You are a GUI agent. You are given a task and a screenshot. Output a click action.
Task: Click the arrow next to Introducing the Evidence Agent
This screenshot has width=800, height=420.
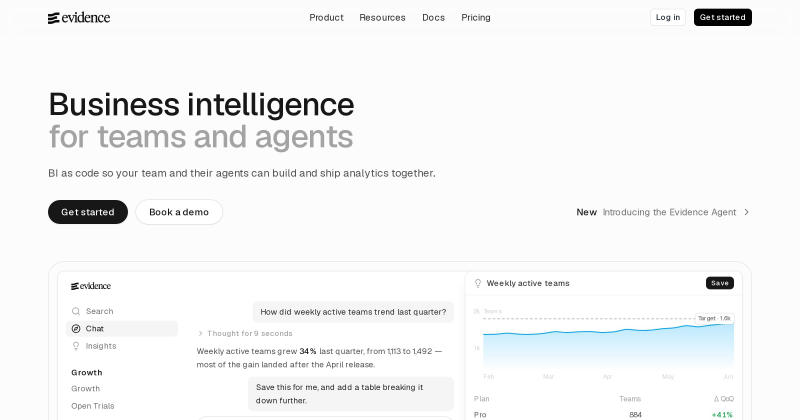746,212
